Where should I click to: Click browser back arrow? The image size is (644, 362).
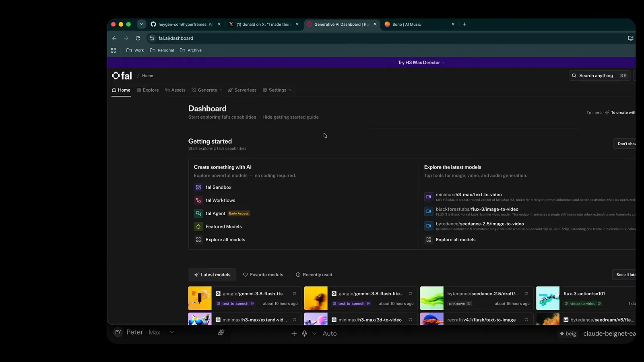[114, 38]
